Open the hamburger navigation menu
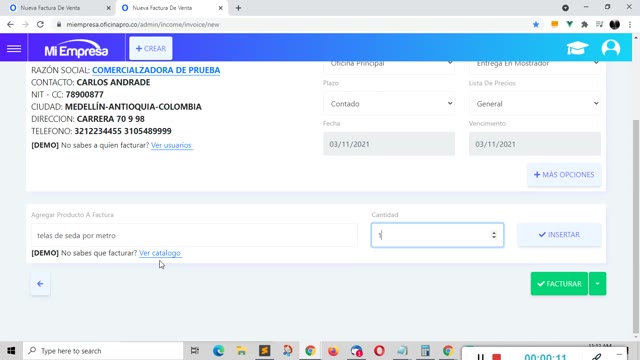Image resolution: width=640 pixels, height=360 pixels. click(x=14, y=49)
